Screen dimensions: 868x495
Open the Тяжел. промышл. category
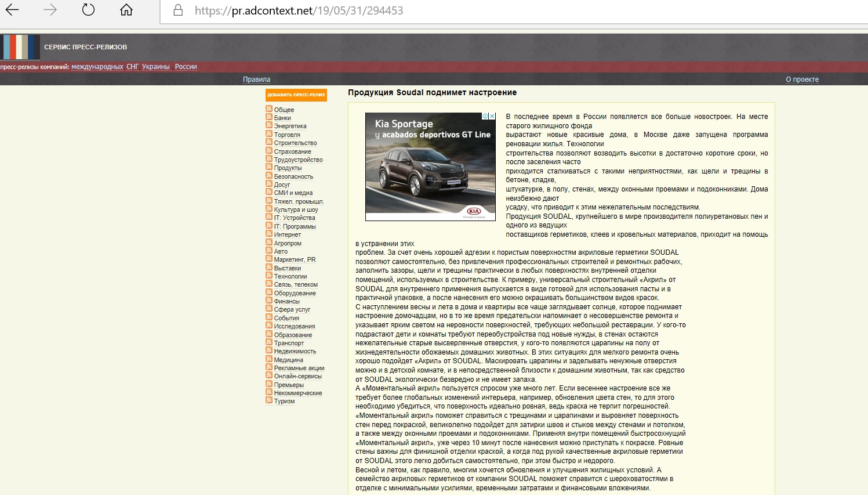(x=299, y=201)
